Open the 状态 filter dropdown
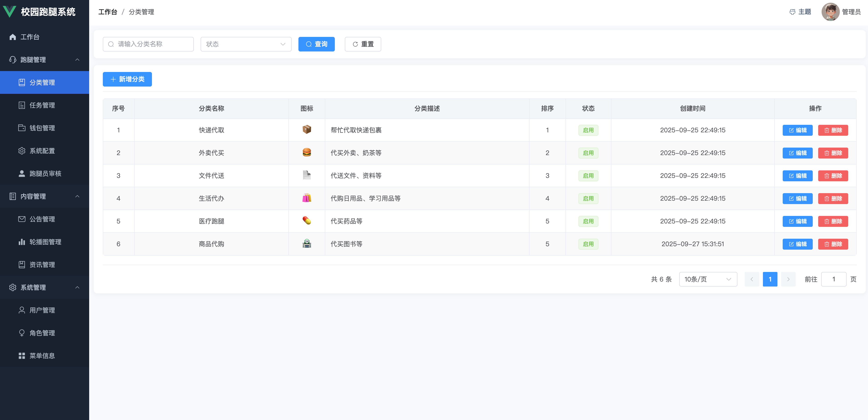Screen dimensions: 868x420 tap(246, 44)
